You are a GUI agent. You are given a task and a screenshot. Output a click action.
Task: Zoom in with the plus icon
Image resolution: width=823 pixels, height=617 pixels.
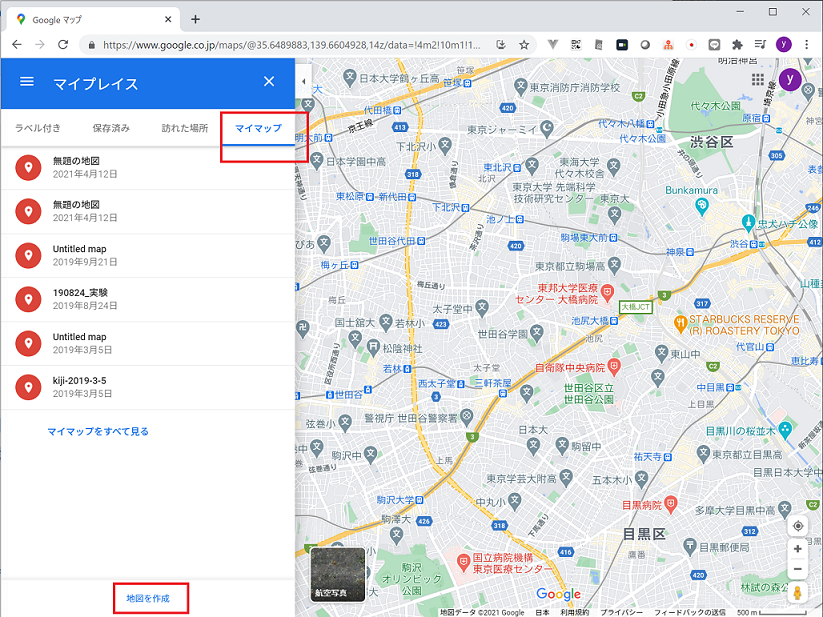(798, 548)
